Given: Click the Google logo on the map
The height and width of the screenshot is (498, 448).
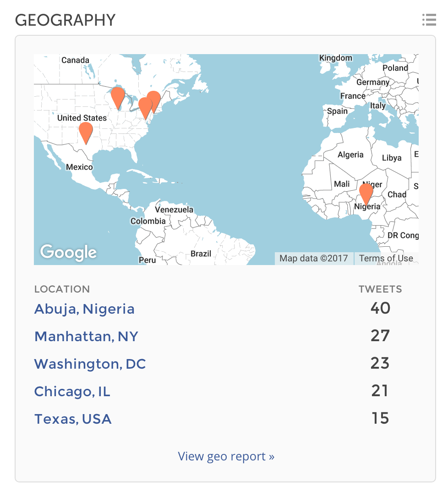Looking at the screenshot, I should (68, 252).
